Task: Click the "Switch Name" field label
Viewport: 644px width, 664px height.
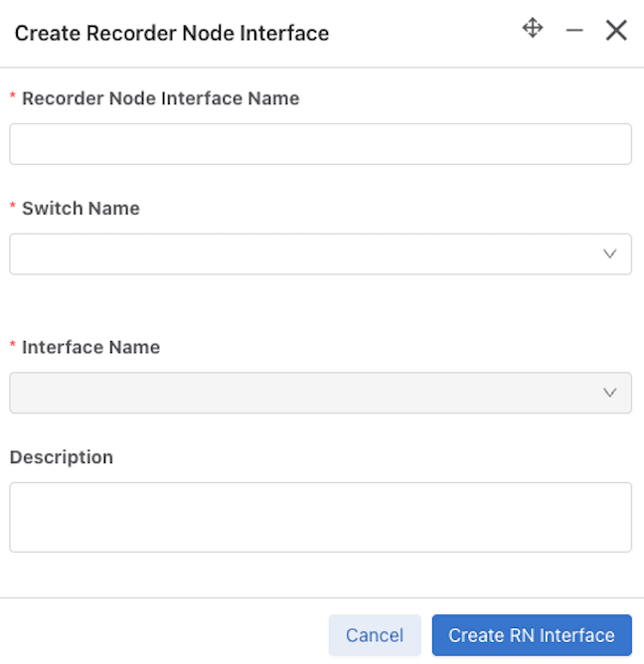Action: pos(80,209)
